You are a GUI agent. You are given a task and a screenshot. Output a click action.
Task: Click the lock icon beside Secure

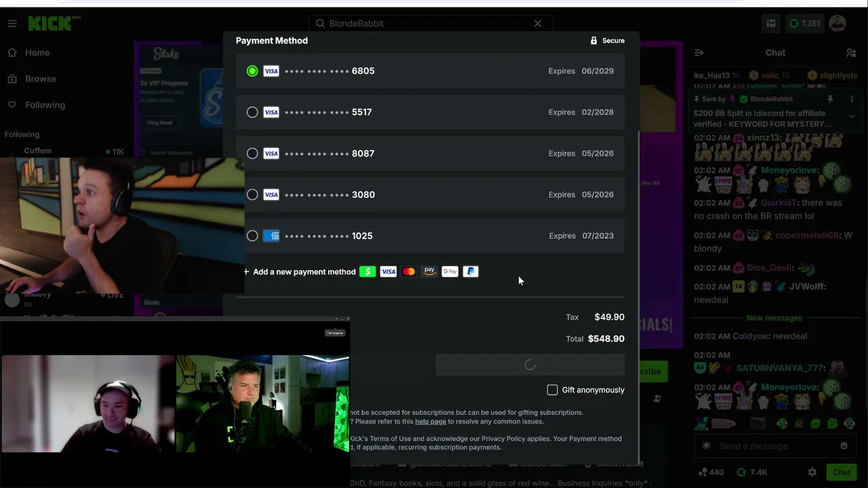(594, 41)
